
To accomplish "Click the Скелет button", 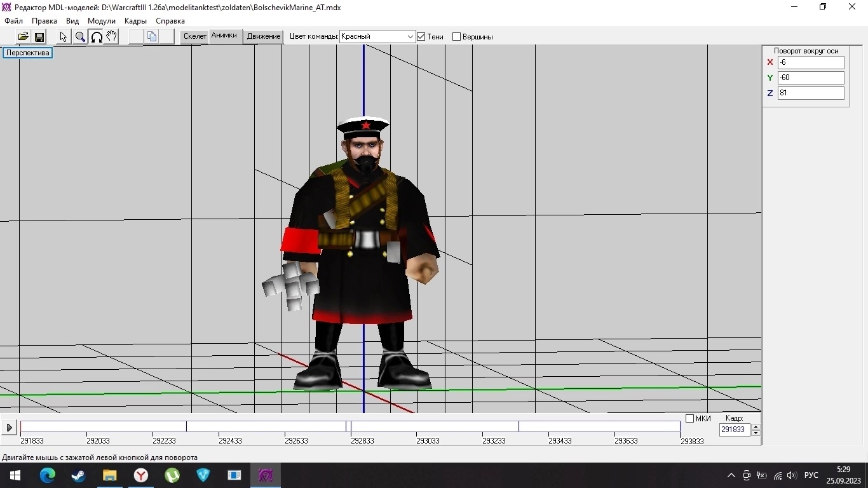I will [x=195, y=36].
